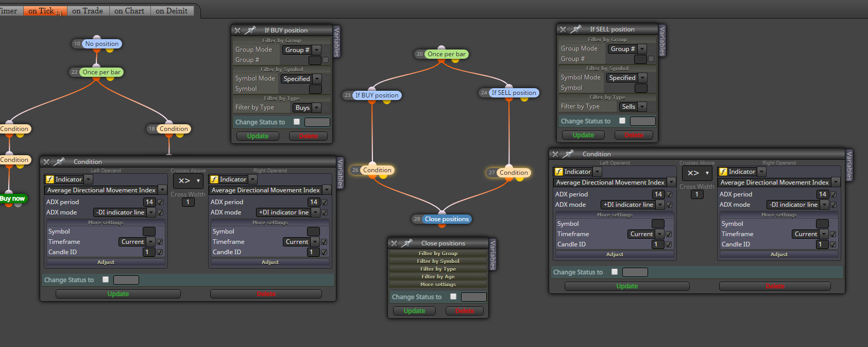Click Update in If BUY position panel

point(258,136)
